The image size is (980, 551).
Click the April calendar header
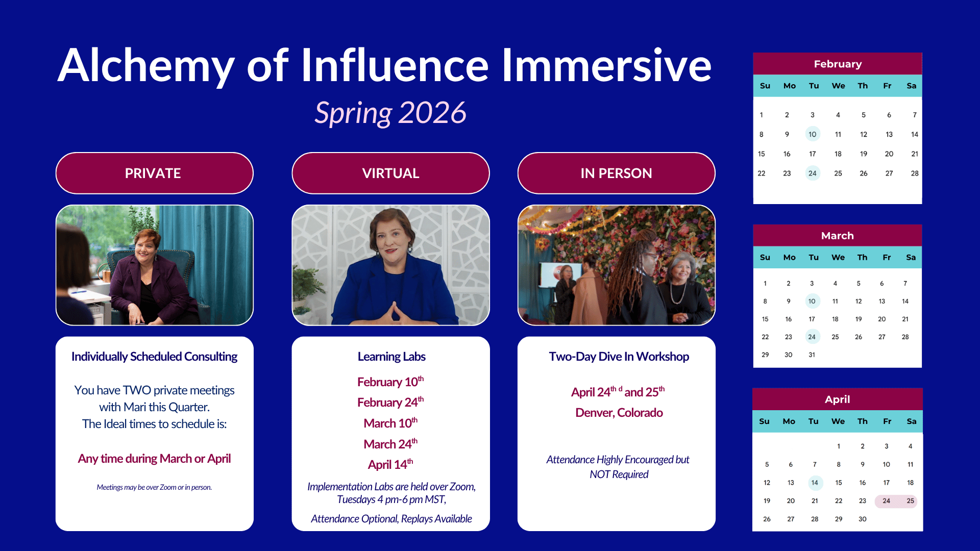click(837, 399)
